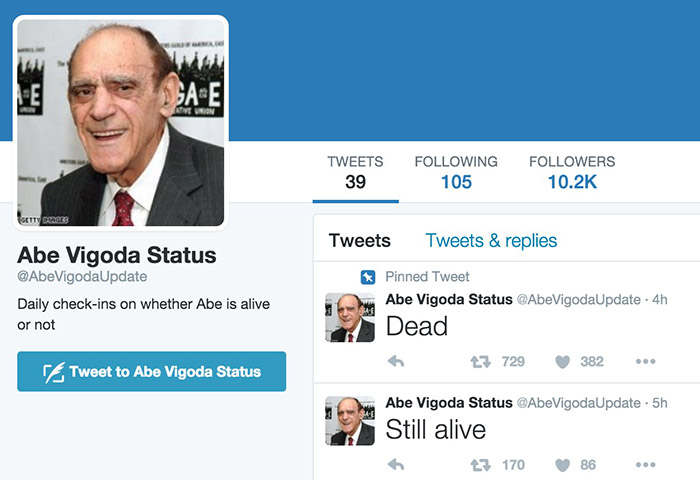Open the large profile photo
Viewport: 700px width, 480px height.
click(121, 122)
